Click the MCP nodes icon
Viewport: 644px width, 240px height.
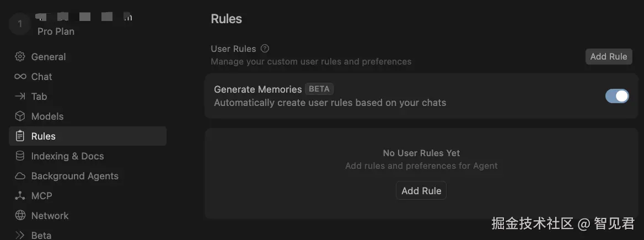[x=20, y=196]
